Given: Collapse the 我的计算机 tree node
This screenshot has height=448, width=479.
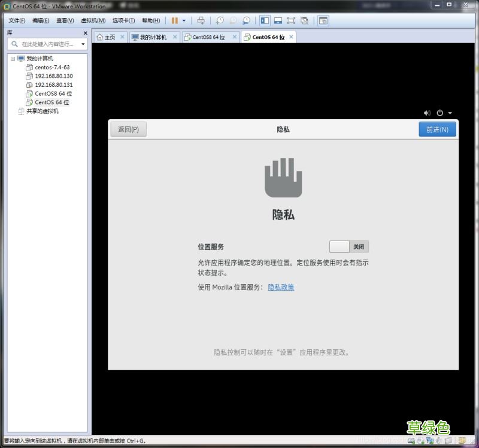Looking at the screenshot, I should tap(13, 58).
